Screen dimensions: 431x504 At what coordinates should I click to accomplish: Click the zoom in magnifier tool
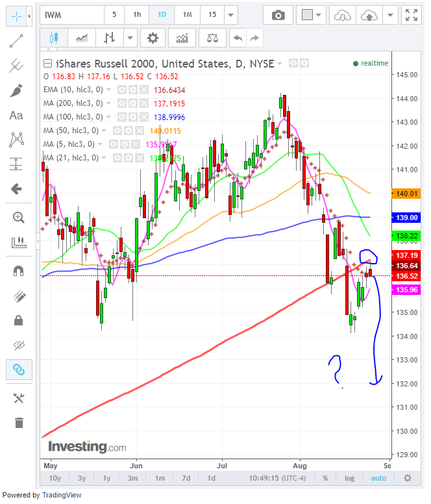pos(19,218)
